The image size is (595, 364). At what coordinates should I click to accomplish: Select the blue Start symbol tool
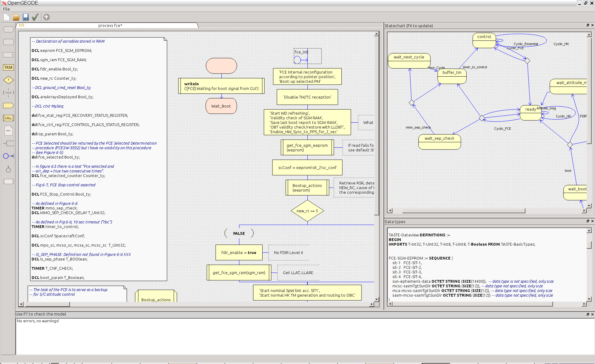tap(8, 156)
